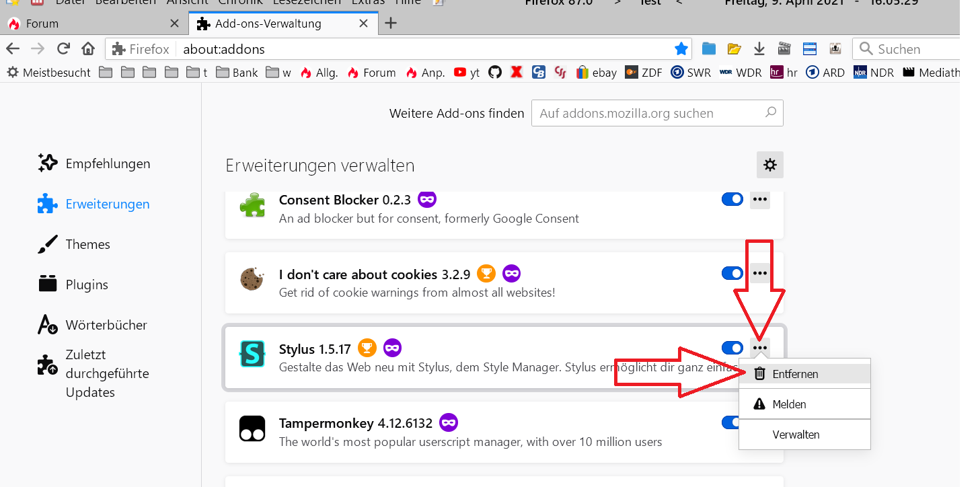The width and height of the screenshot is (980, 487).
Task: Open the blue CB bookmark icon
Action: (538, 72)
